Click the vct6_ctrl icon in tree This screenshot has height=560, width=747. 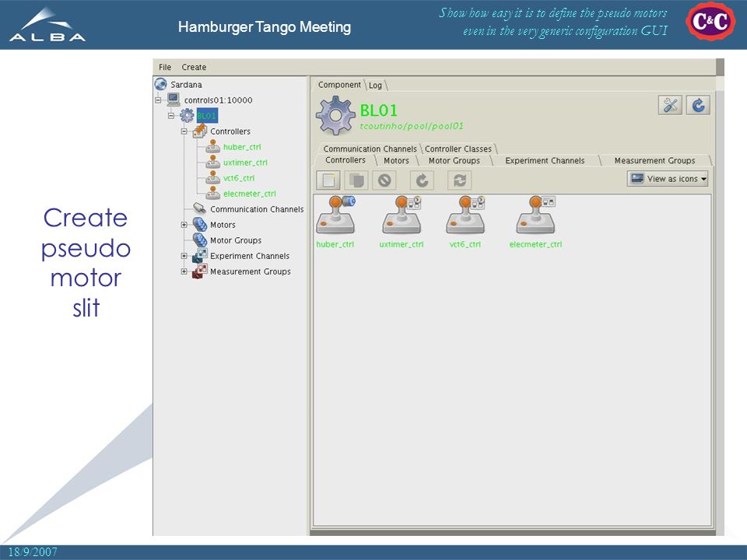[x=212, y=177]
